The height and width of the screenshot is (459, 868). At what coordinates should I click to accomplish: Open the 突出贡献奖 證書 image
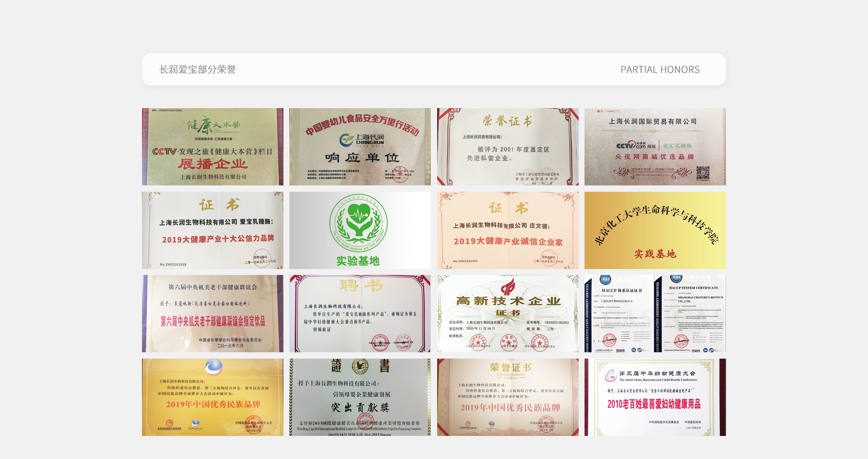click(360, 397)
